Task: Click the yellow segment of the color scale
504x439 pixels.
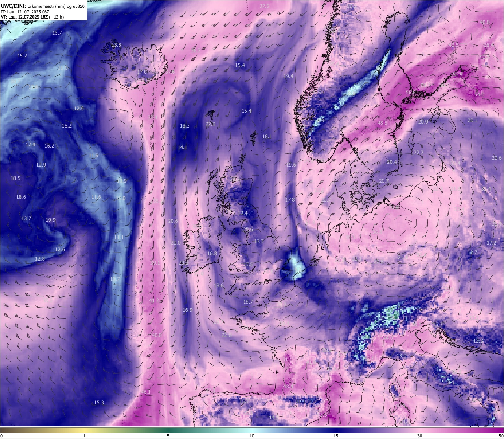Action: coord(84,430)
